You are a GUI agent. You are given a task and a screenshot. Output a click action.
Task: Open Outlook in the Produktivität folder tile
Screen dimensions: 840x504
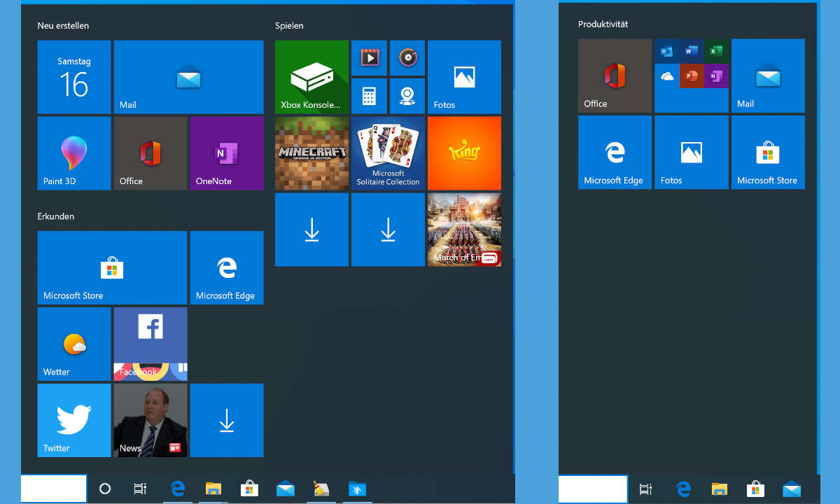[x=667, y=51]
